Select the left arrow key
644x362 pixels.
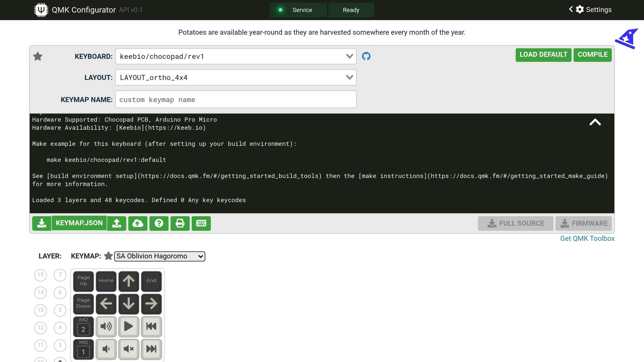tap(106, 304)
